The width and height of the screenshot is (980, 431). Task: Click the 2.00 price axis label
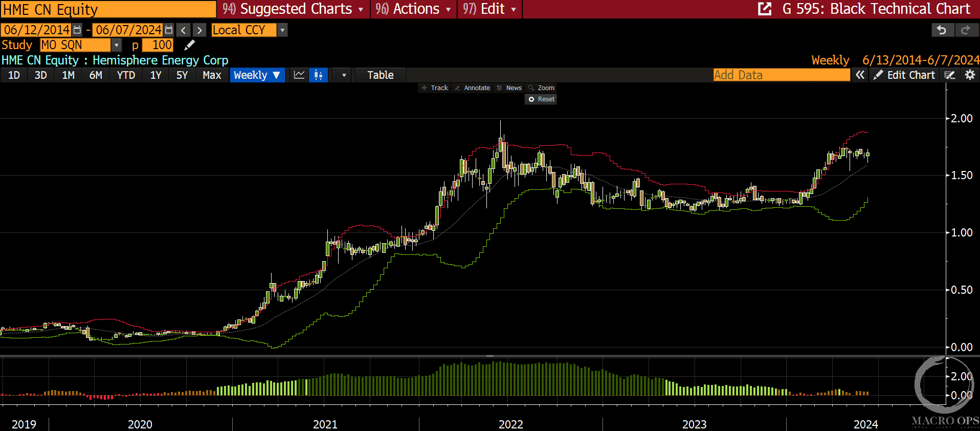point(962,118)
